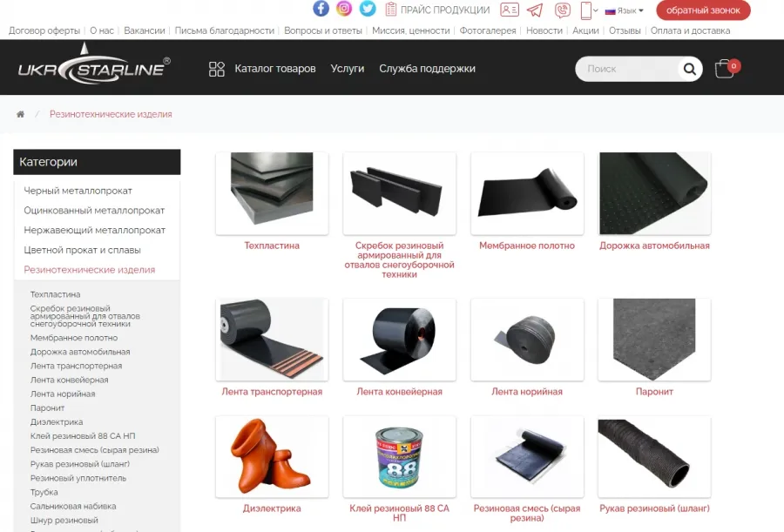The height and width of the screenshot is (532, 784).
Task: Open the shopping cart icon
Action: point(727,69)
